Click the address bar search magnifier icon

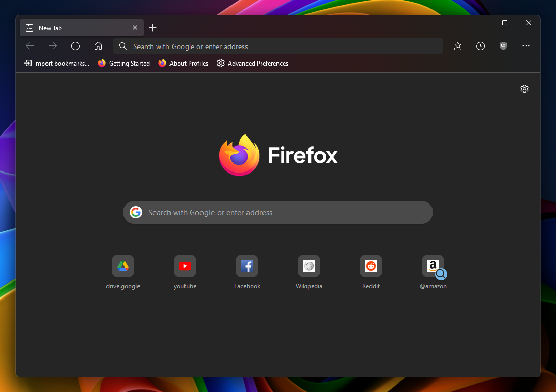(122, 46)
